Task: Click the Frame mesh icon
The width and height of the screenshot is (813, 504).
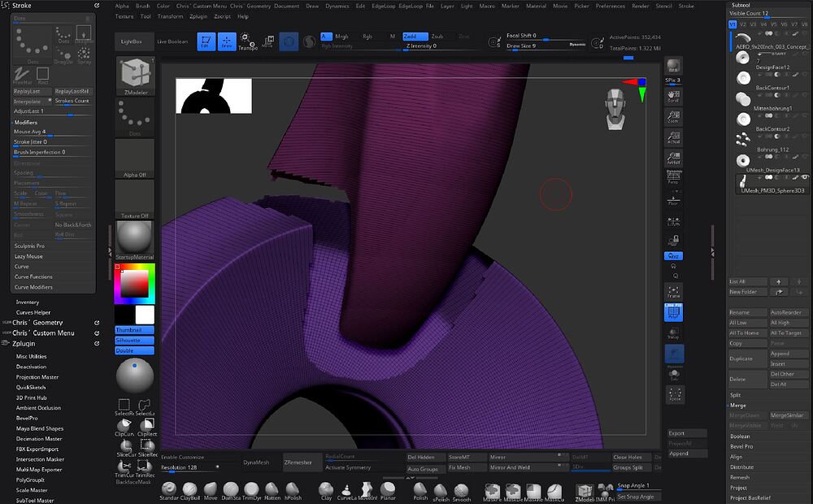Action: tap(673, 292)
